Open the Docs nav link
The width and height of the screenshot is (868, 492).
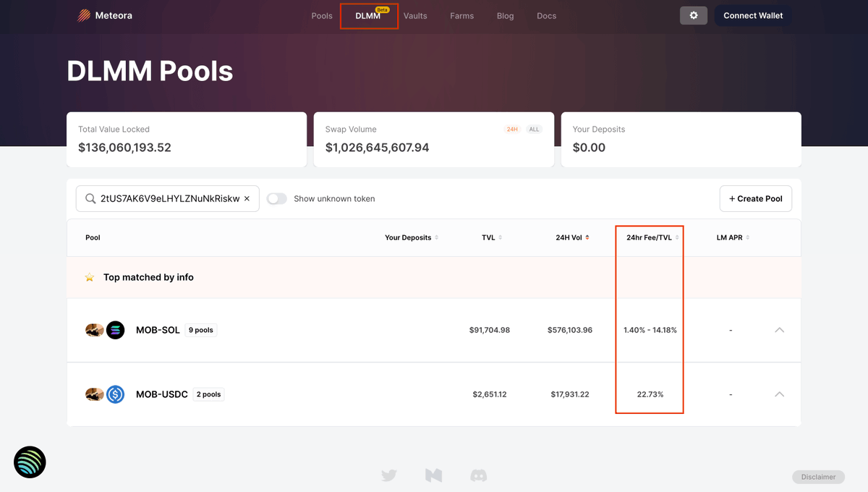[547, 16]
